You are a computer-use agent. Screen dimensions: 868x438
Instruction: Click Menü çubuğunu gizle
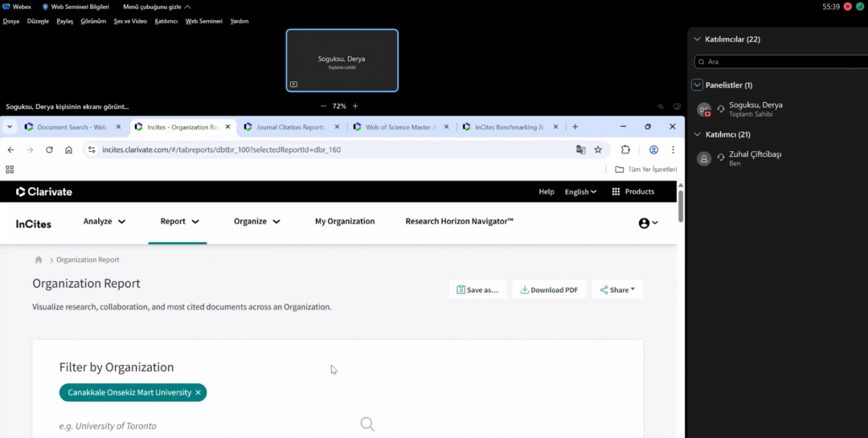(157, 7)
